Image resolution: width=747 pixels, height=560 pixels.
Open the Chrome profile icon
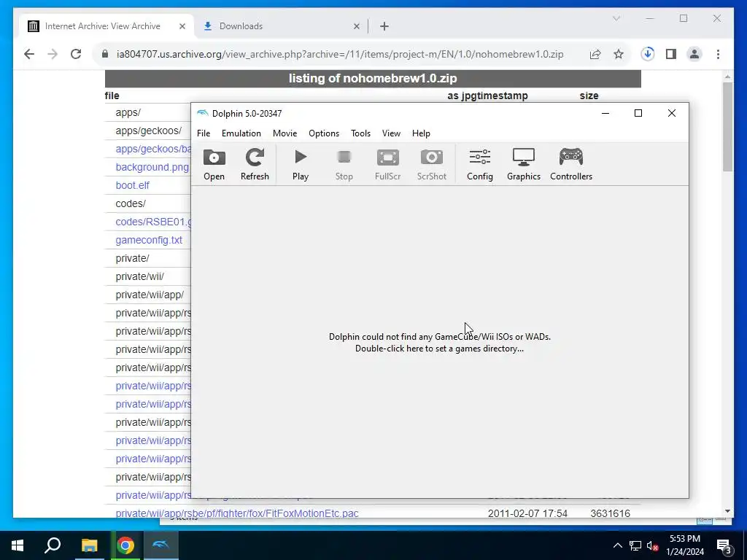[x=694, y=54]
